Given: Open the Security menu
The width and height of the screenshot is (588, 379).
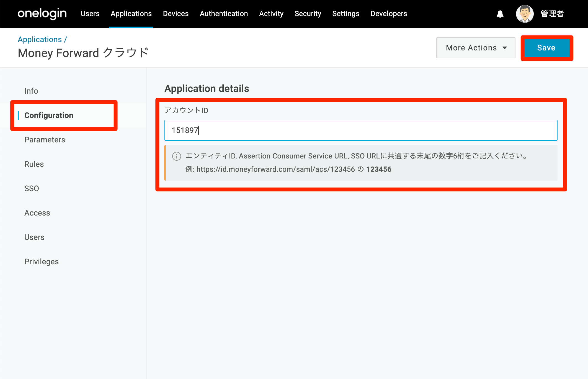Looking at the screenshot, I should pos(308,14).
